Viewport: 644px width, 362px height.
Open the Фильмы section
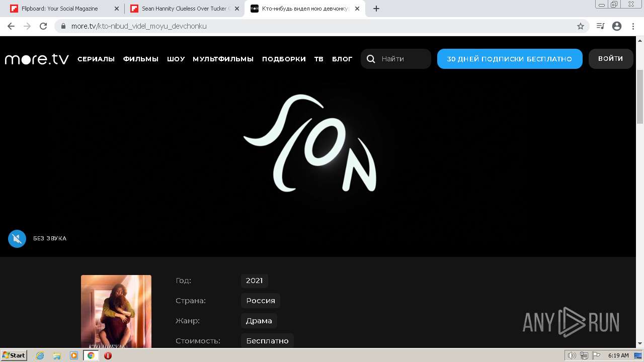[141, 59]
